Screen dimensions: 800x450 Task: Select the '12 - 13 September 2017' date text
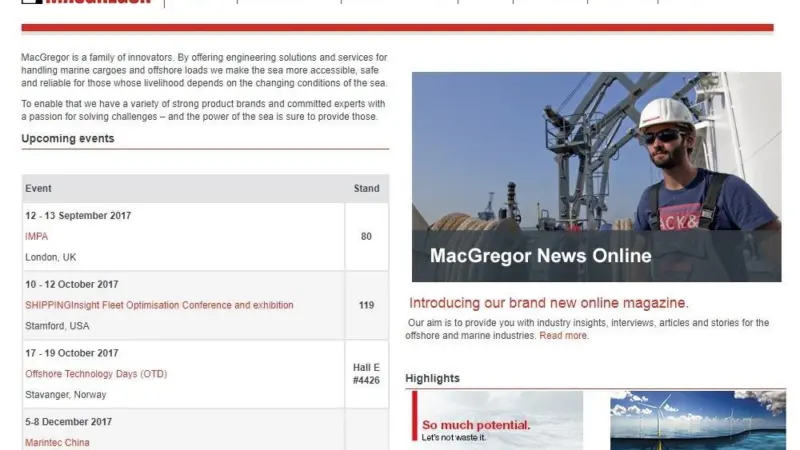pos(78,216)
